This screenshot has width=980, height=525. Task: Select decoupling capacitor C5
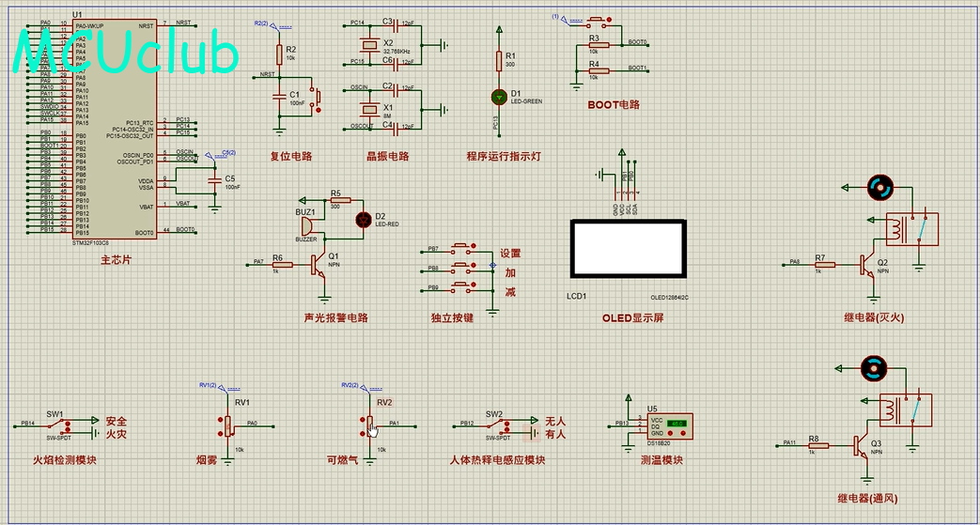pos(215,180)
